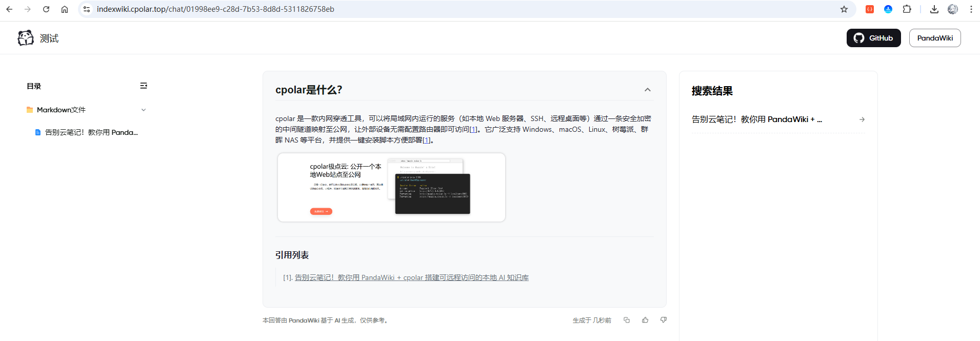Screen dimensions: 980x341
Task: Open the GitHub button
Action: click(x=873, y=38)
